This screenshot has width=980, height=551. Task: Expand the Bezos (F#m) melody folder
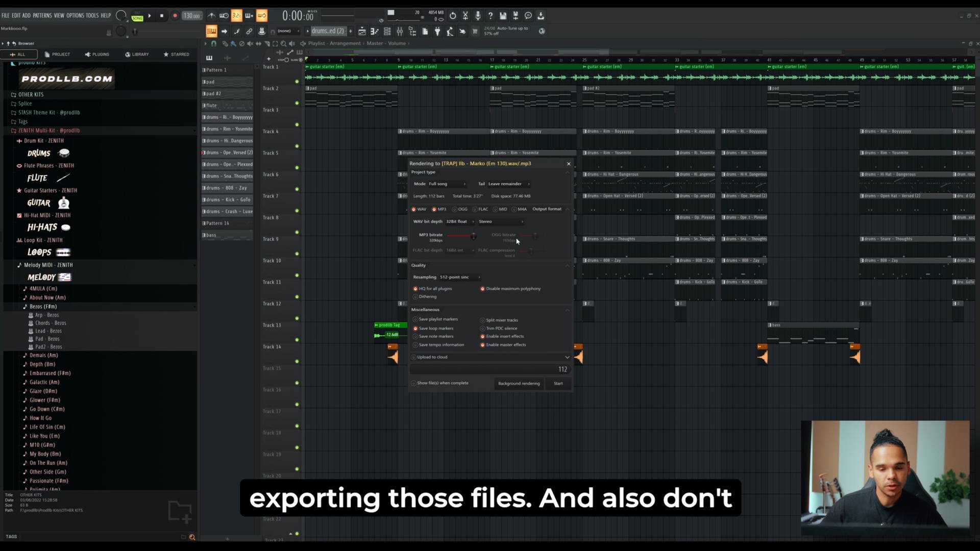(x=43, y=307)
